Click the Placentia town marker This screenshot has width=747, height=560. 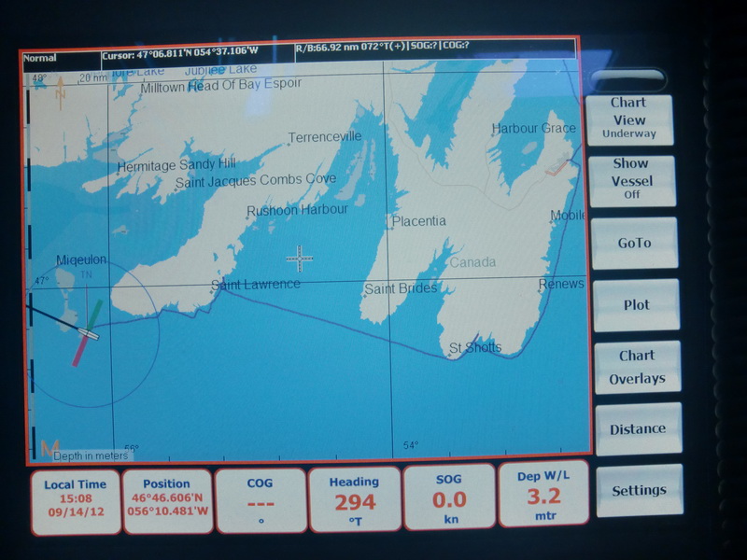coord(389,223)
